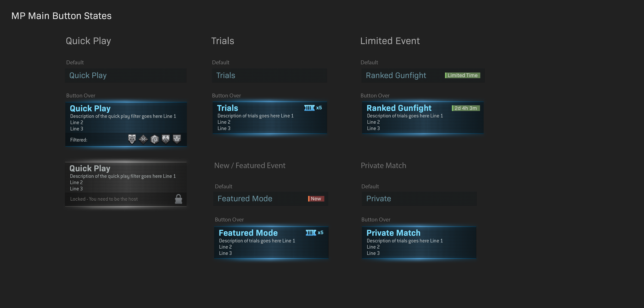Click the ticket icon on Featured Mode

[x=311, y=233]
